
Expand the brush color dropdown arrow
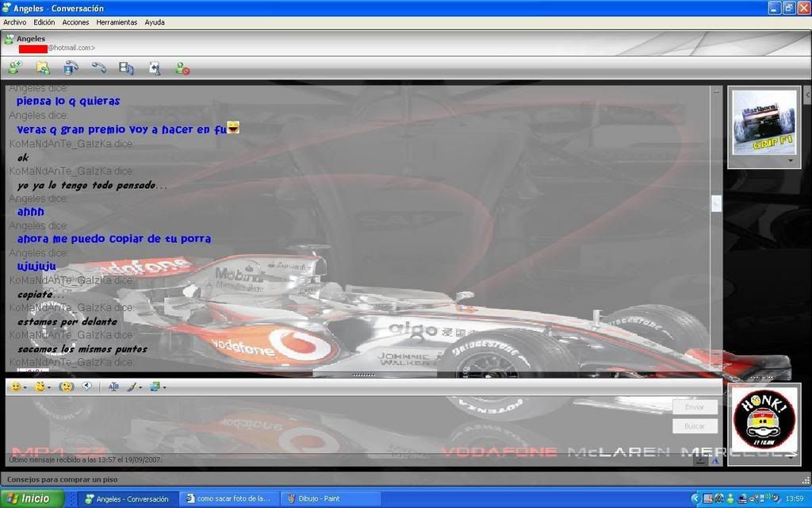click(x=140, y=387)
